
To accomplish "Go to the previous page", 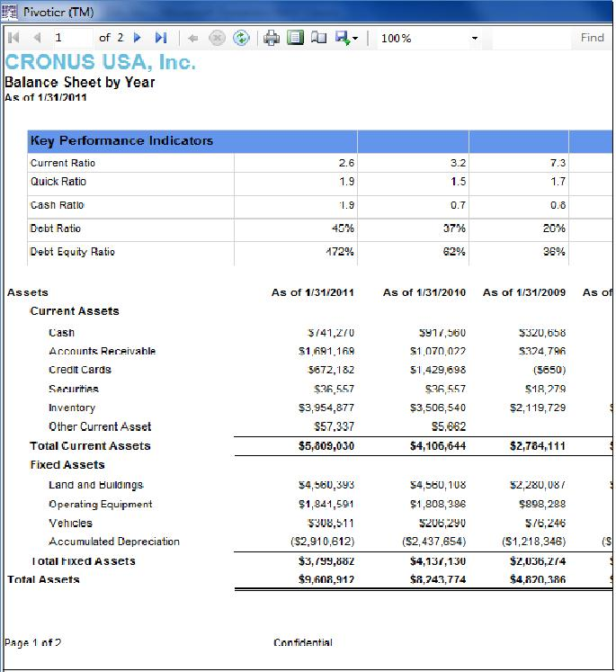I will pos(37,38).
